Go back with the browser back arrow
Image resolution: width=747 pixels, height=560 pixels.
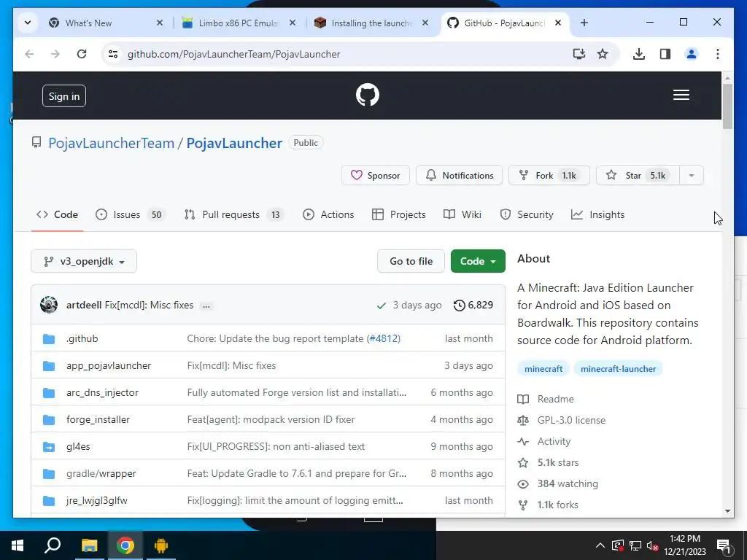coord(29,54)
